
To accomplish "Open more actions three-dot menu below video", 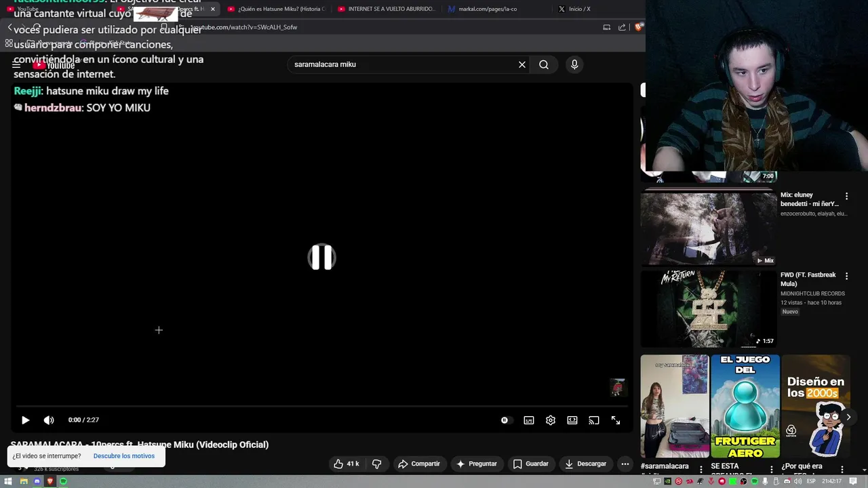I will 625,464.
